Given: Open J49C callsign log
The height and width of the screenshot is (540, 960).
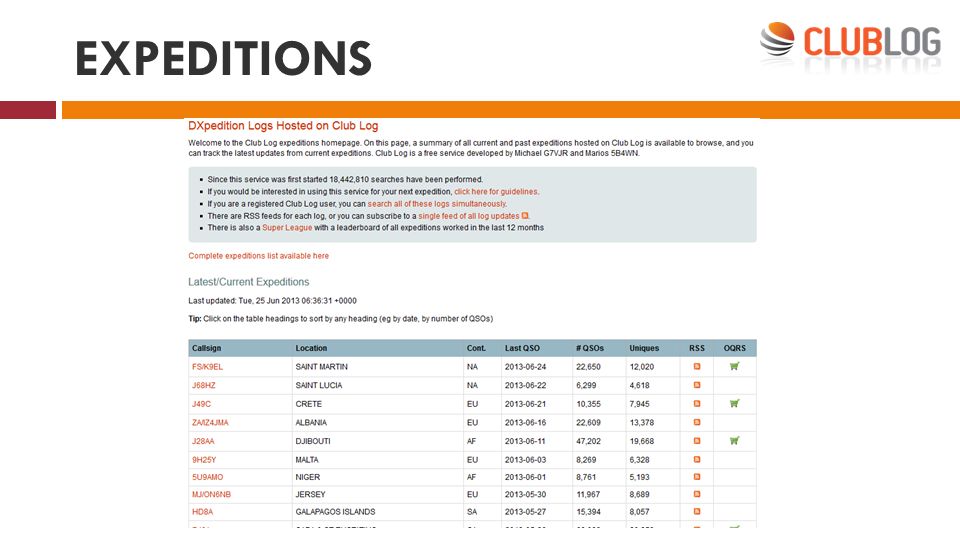Looking at the screenshot, I should pyautogui.click(x=201, y=404).
